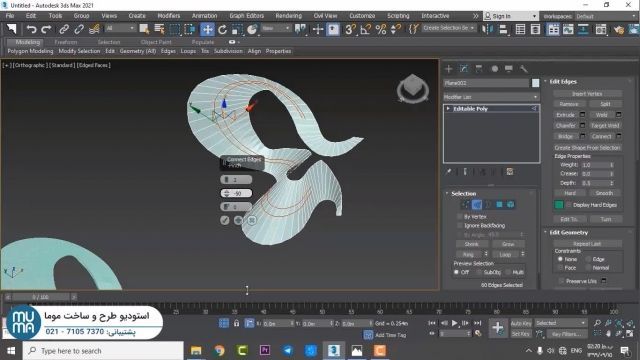This screenshot has height=360, width=640.
Task: Switch to the Object Paint ribbon tab
Action: [156, 42]
